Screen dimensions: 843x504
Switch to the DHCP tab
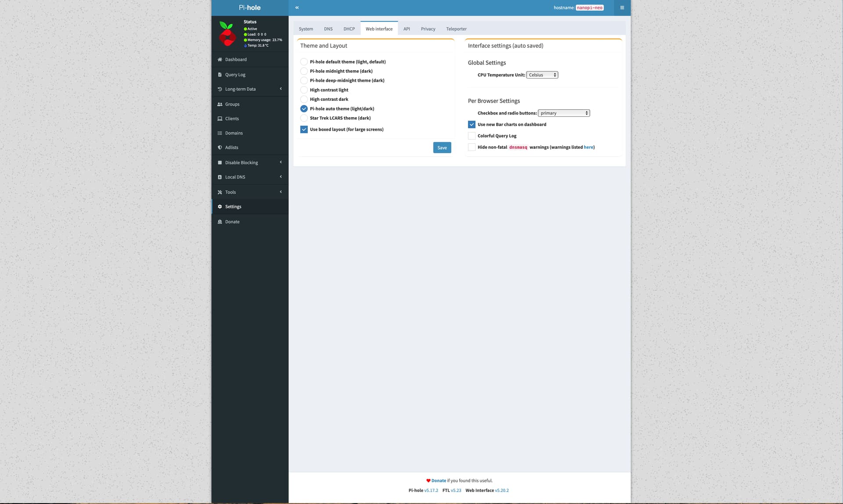(x=349, y=29)
